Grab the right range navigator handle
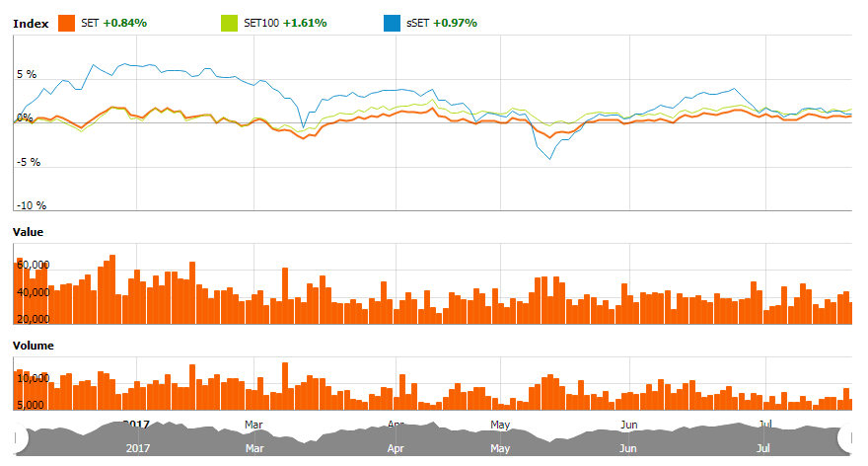 [844, 435]
